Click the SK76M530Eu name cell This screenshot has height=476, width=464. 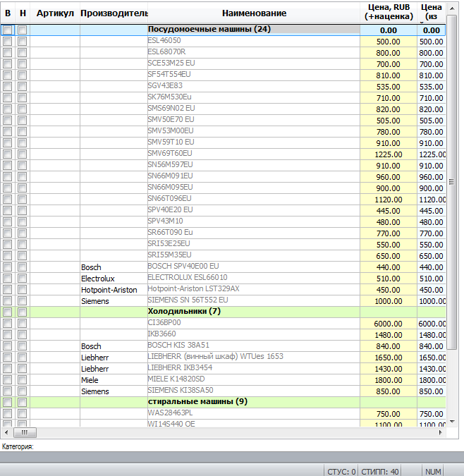click(x=254, y=97)
